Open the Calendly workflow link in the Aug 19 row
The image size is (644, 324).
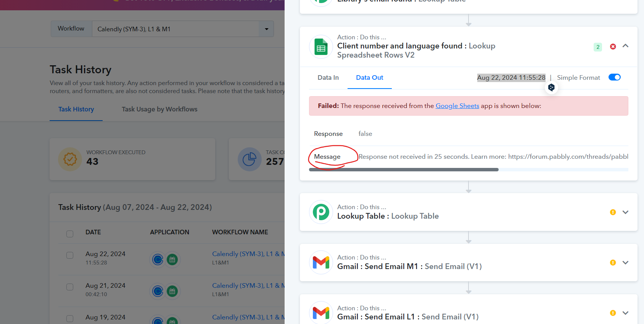248,317
